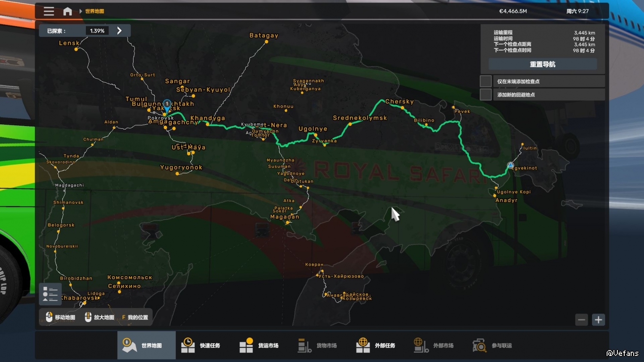Select the destination marker at Egvekinot
Screen dimensions: 644x362
[x=510, y=165]
